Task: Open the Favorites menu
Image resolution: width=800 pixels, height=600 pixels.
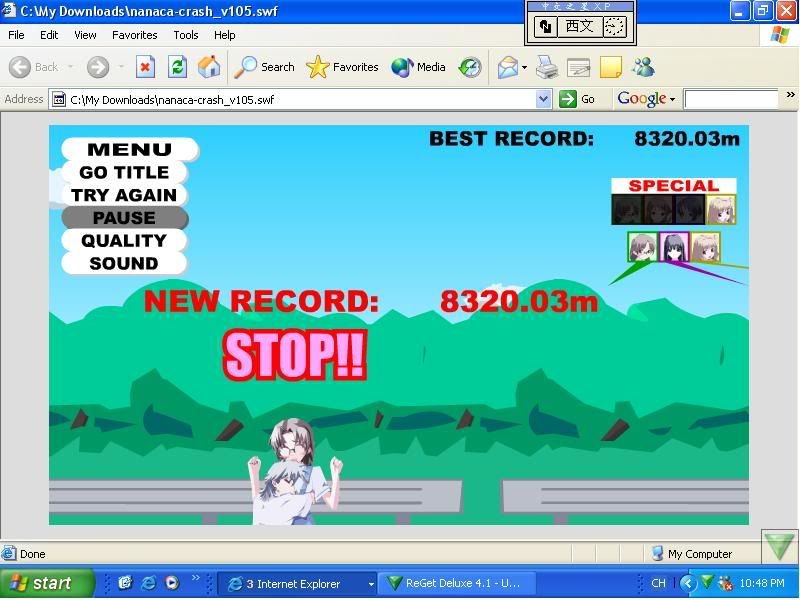Action: (x=135, y=35)
